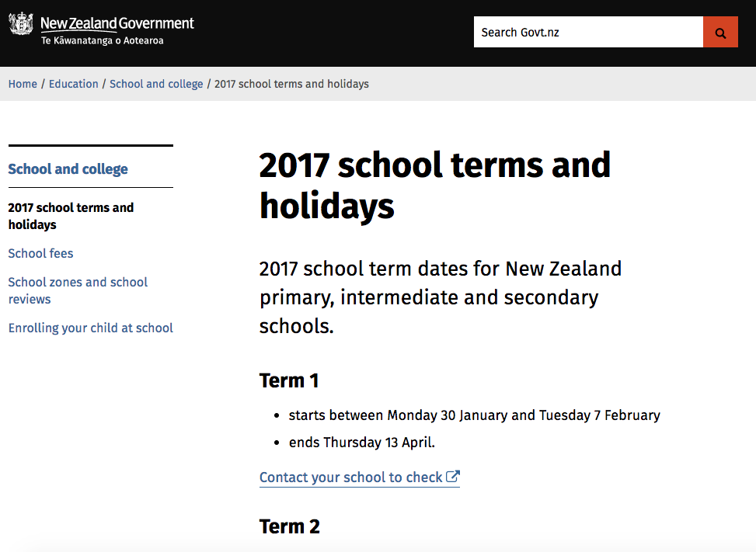Click the external link icon after Contact your school

(453, 476)
